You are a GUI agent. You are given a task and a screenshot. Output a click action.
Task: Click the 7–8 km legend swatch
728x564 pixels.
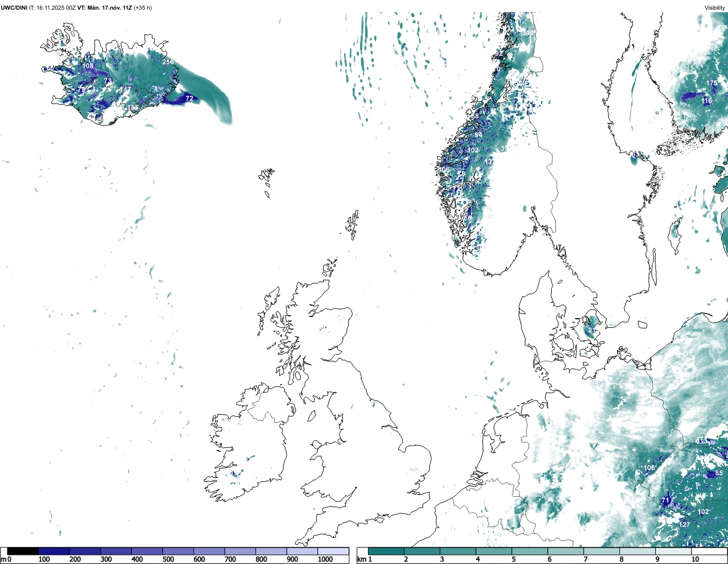tap(602, 551)
